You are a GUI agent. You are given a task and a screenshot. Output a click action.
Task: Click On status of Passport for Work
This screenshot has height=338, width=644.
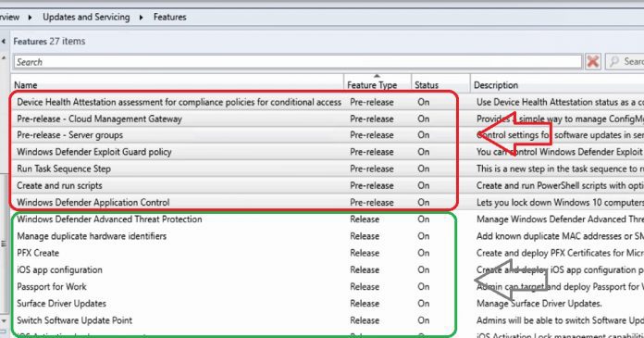click(x=424, y=286)
